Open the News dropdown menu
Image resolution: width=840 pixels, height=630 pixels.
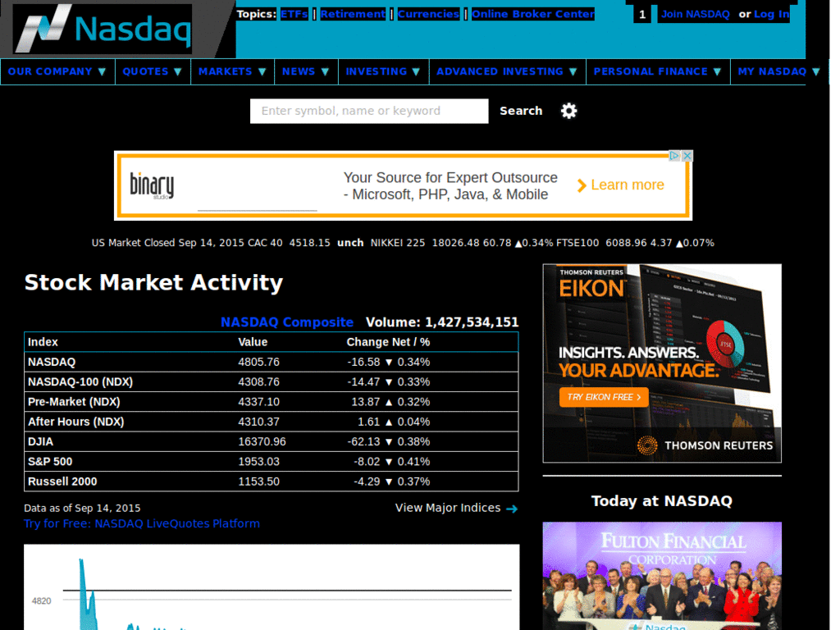pyautogui.click(x=306, y=72)
